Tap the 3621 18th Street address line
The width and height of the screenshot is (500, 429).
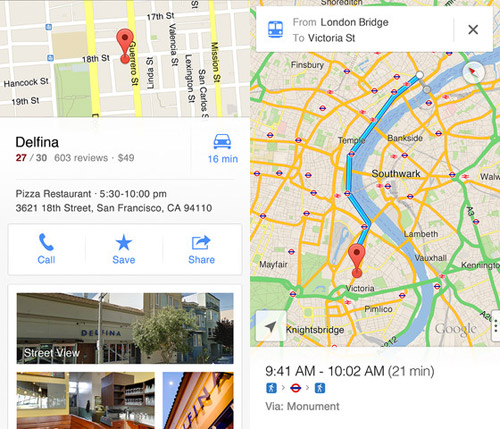pos(114,208)
